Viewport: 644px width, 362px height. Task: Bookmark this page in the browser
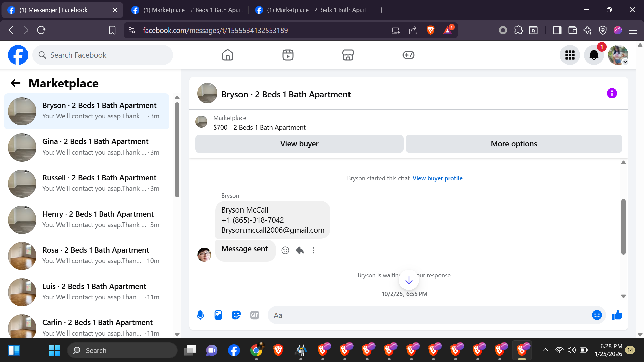(x=112, y=30)
